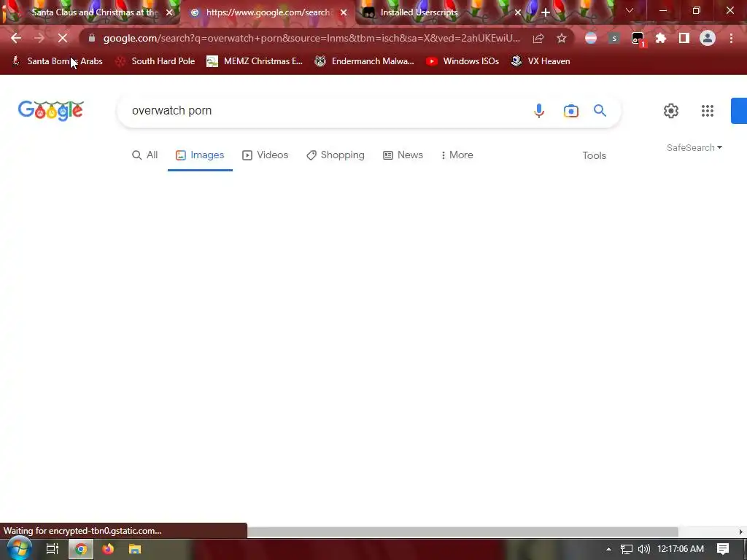Screen dimensions: 747x560
Task: Click the horizontal scrollbar right arrow
Action: (741, 532)
